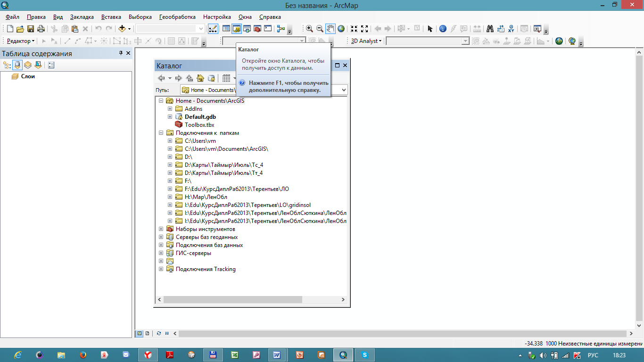Open the Viewer window icon

(x=537, y=29)
